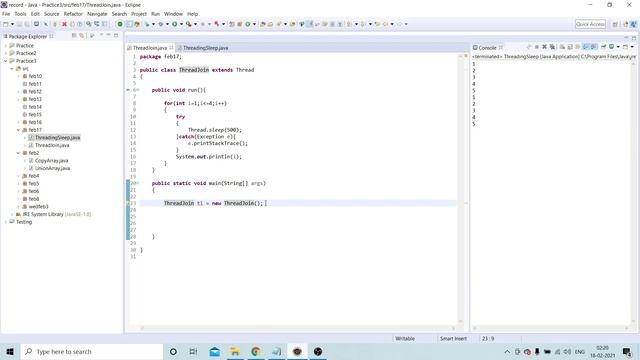Image resolution: width=640 pixels, height=360 pixels.
Task: Open the Open Console dropdown arrow
Action: (631, 47)
